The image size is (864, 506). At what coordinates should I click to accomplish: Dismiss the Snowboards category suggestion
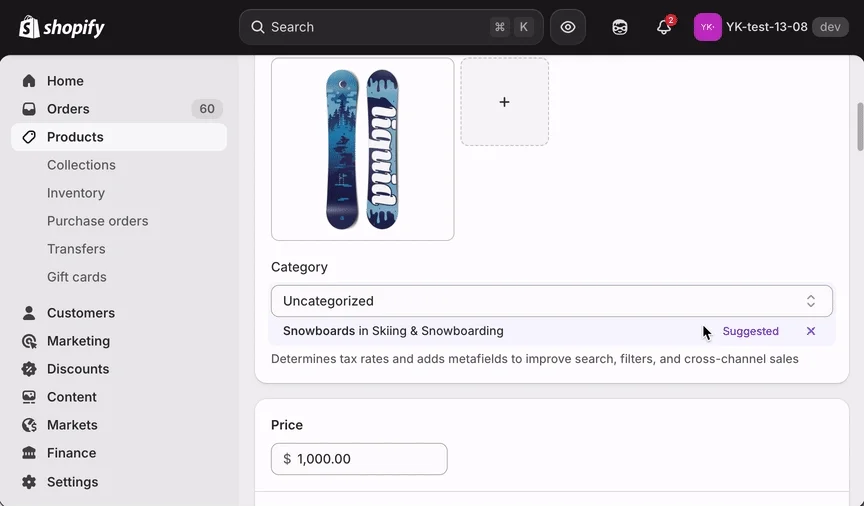[x=811, y=331]
